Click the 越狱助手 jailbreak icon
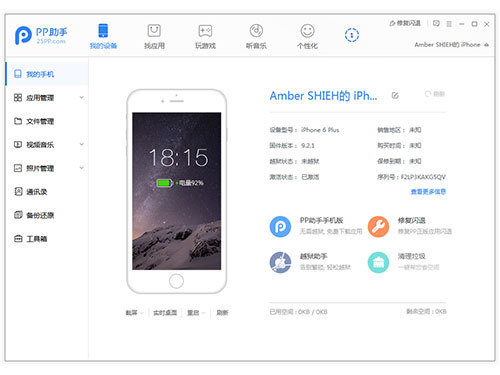Image resolution: width=500 pixels, height=375 pixels. (x=280, y=262)
